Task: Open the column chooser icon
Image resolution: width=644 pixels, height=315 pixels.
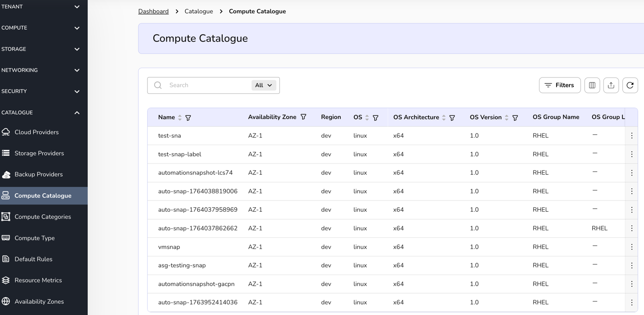Action: (x=592, y=85)
